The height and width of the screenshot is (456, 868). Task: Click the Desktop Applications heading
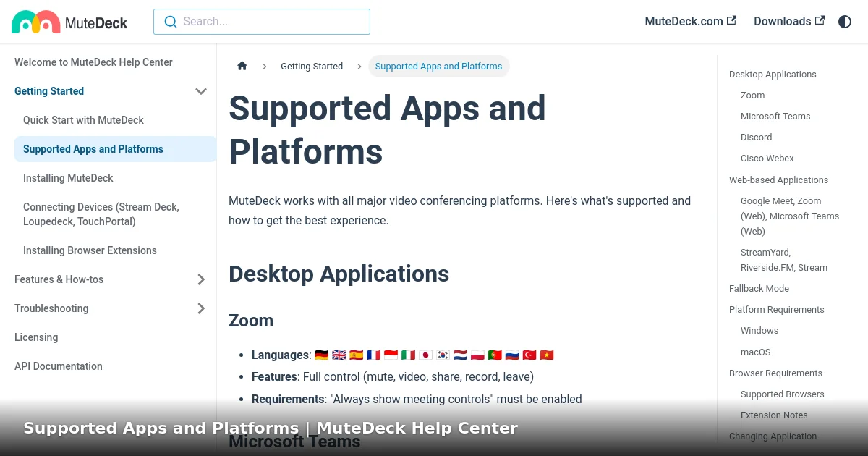point(339,274)
